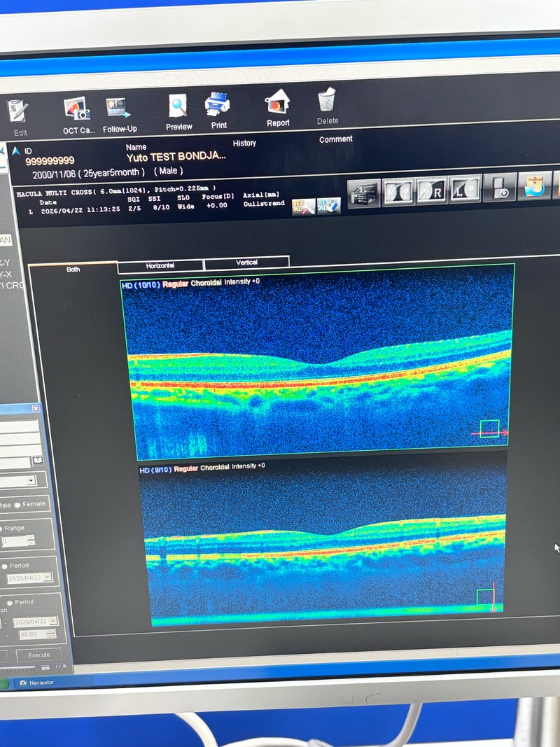
Task: Select the L eye filter icon
Action: (465, 190)
